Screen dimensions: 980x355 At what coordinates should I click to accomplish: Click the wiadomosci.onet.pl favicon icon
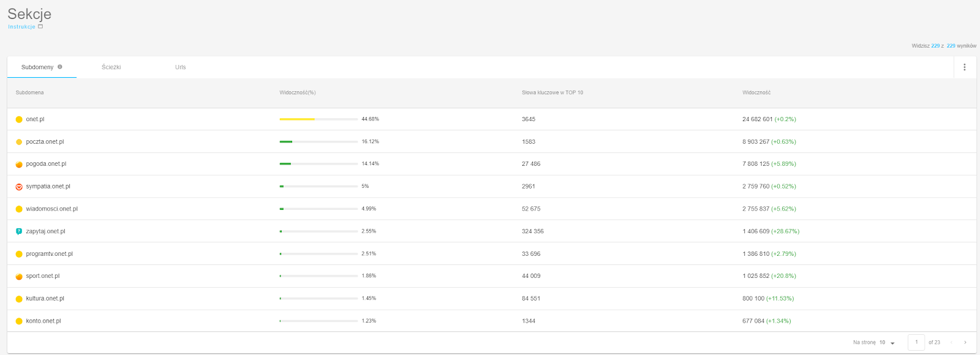[19, 209]
